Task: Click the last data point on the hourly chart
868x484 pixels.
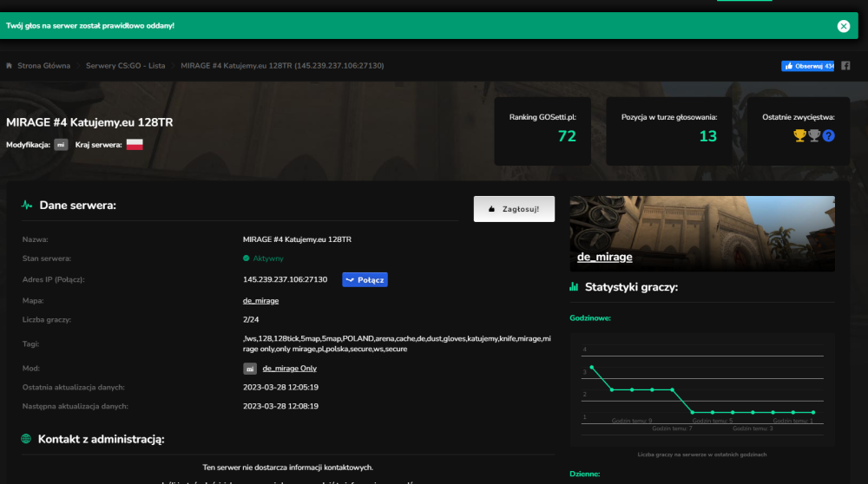Action: 813,412
